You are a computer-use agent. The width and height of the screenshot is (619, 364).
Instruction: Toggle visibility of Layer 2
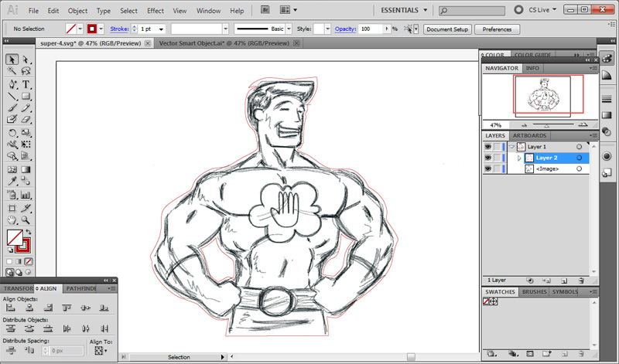tap(488, 158)
